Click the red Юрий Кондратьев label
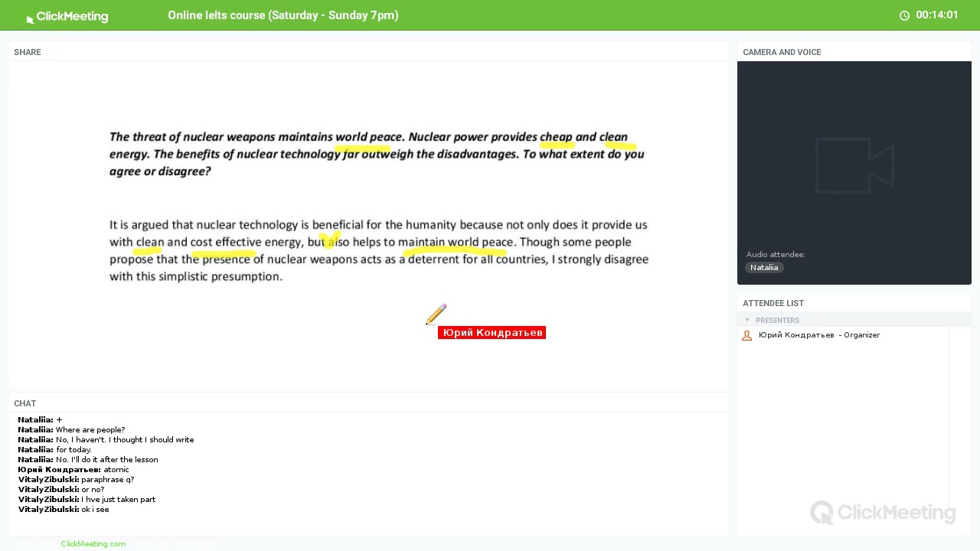 (492, 332)
